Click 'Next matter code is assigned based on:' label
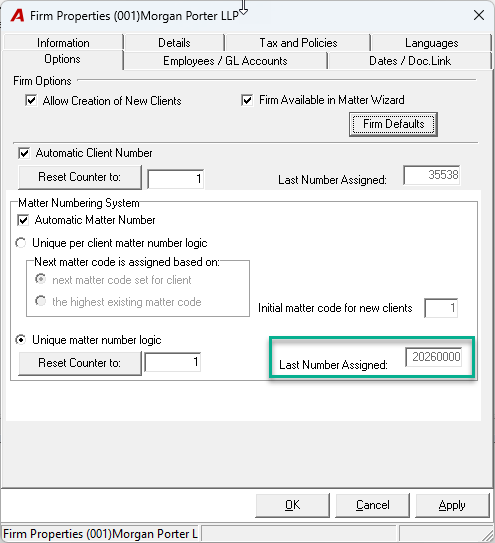Image resolution: width=495 pixels, height=543 pixels. 127,262
